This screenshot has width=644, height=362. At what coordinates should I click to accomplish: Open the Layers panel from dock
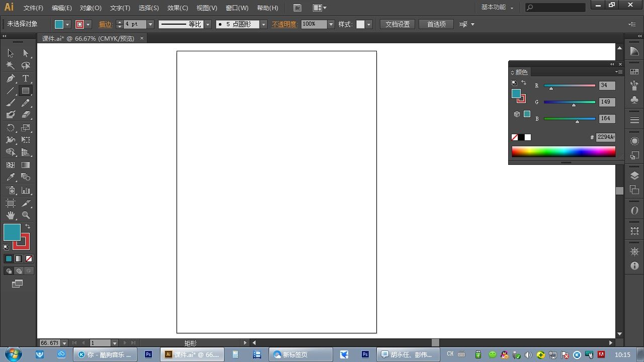point(634,175)
